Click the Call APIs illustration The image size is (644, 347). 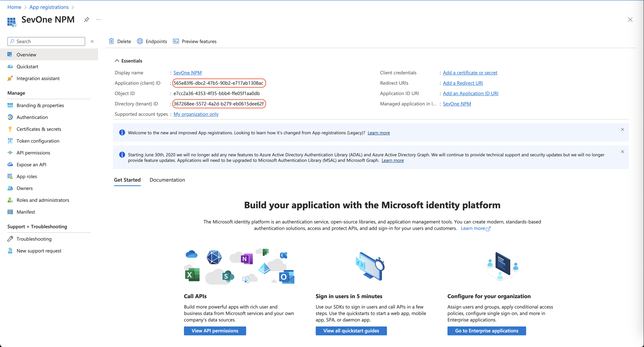click(239, 266)
